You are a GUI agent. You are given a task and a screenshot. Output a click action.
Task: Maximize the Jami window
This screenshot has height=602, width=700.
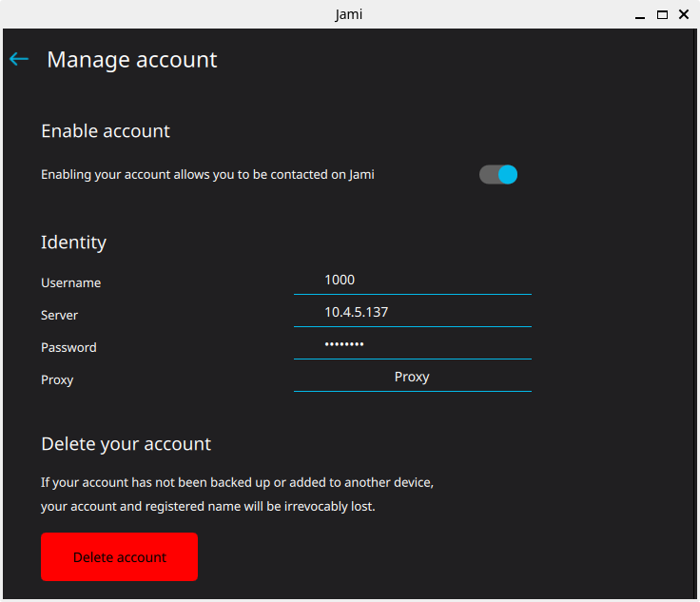[x=662, y=14]
